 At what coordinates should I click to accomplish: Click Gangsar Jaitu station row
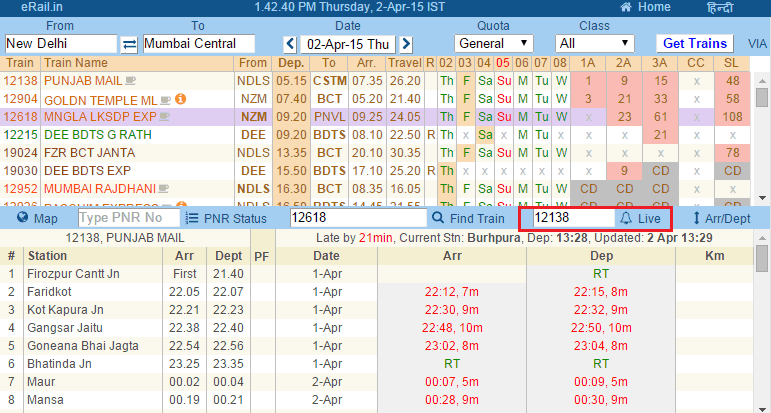coord(377,328)
